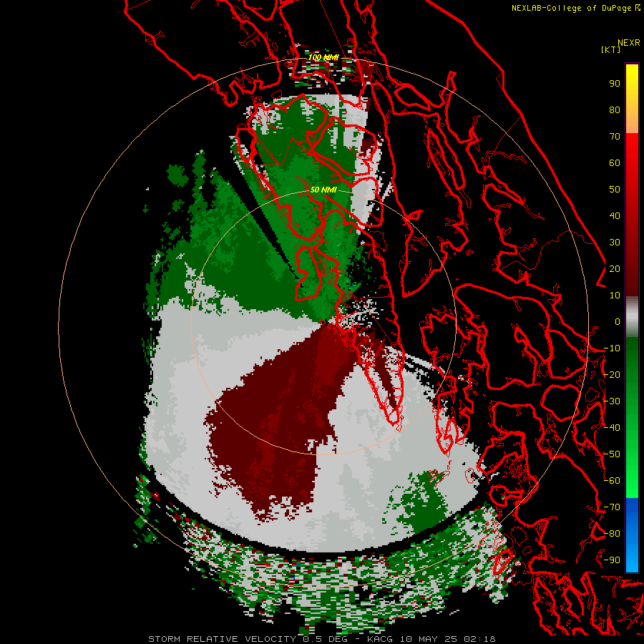644x644 pixels.
Task: Click the positive 40 scale label
Action: click(615, 216)
